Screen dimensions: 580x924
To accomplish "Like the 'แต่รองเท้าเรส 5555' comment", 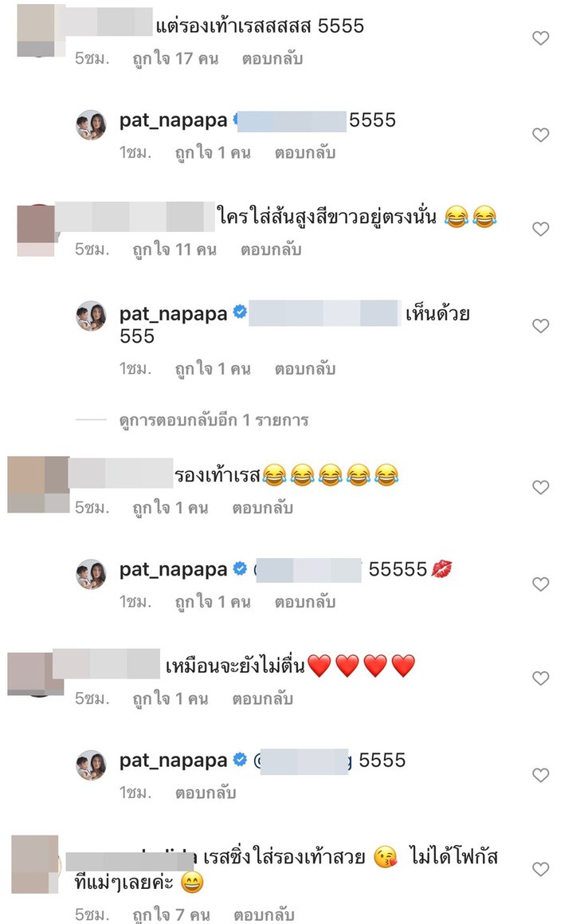I will tap(540, 38).
